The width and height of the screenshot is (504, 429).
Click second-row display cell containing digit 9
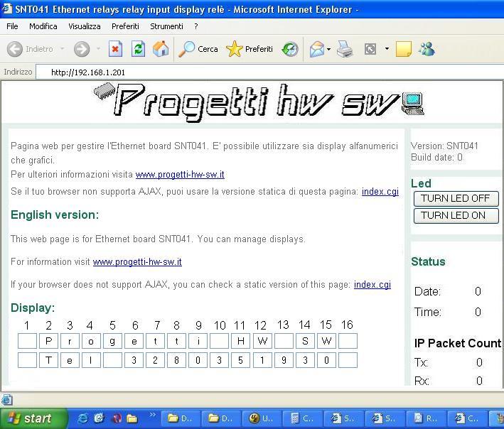click(284, 360)
